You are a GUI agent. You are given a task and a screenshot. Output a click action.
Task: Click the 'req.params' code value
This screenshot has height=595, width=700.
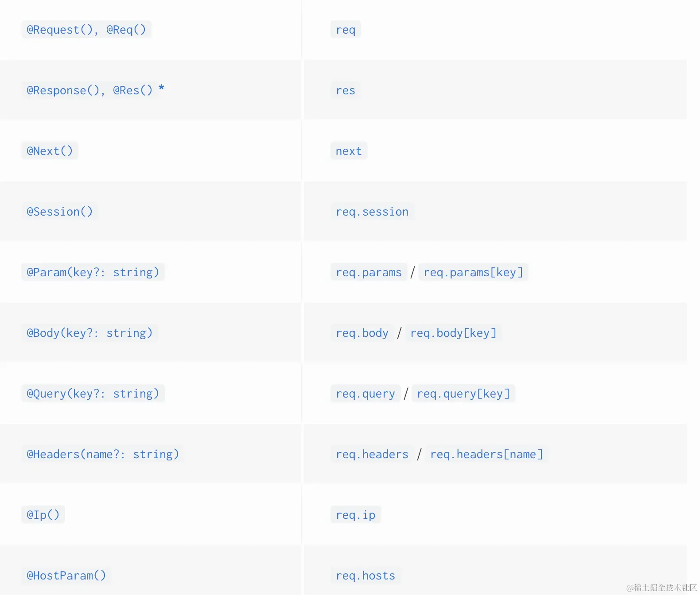(369, 272)
